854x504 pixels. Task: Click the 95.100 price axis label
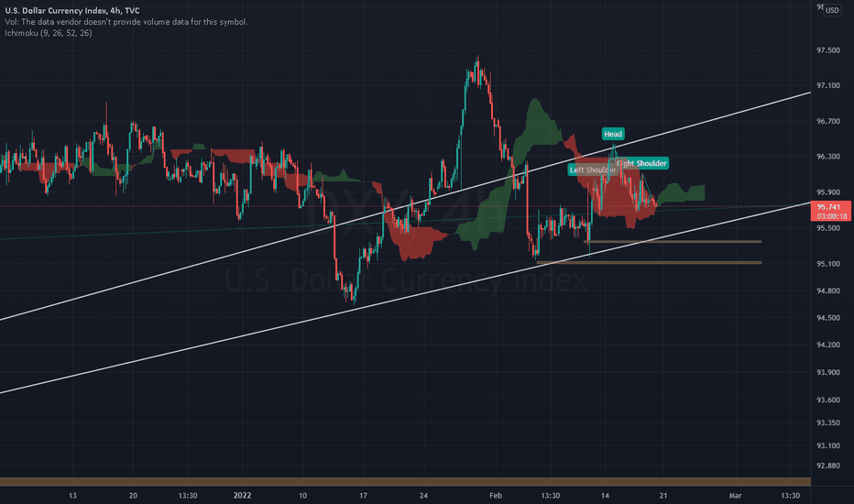pyautogui.click(x=827, y=264)
